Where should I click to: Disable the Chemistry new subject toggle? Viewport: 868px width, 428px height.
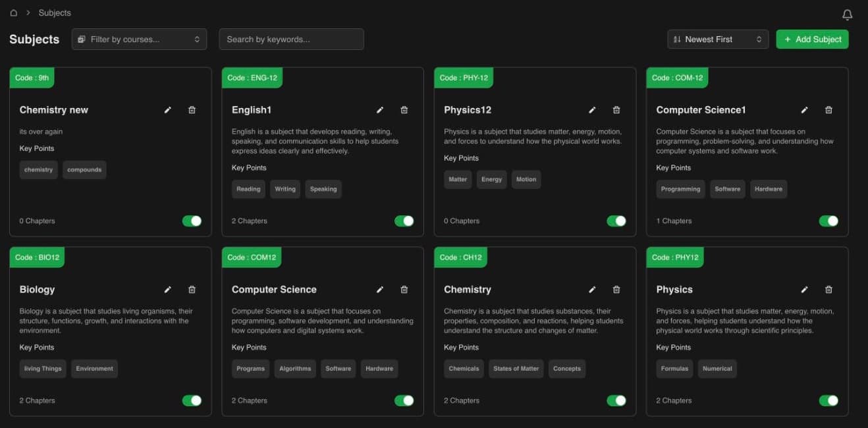192,221
